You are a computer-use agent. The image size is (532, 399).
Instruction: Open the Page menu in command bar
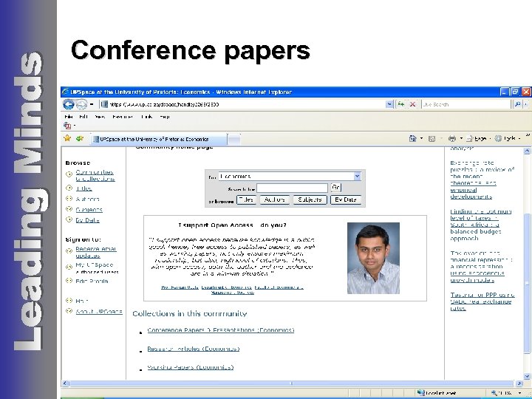478,138
